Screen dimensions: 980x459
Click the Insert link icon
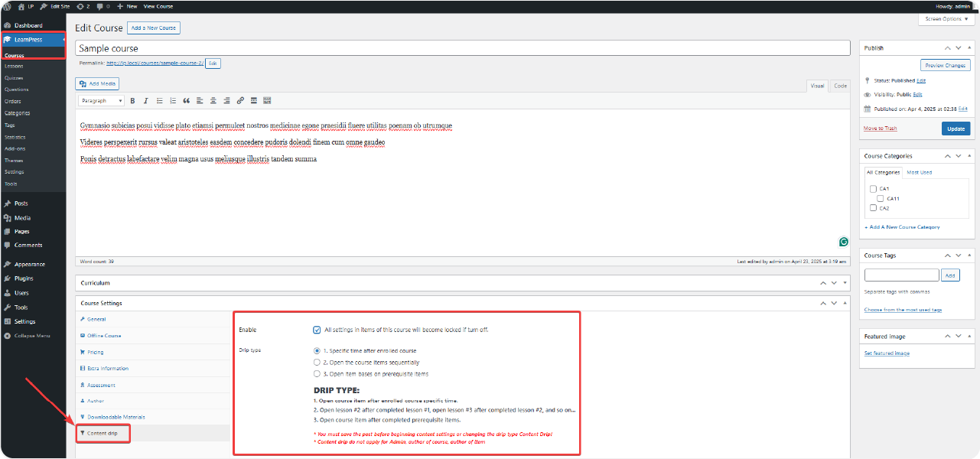[240, 100]
